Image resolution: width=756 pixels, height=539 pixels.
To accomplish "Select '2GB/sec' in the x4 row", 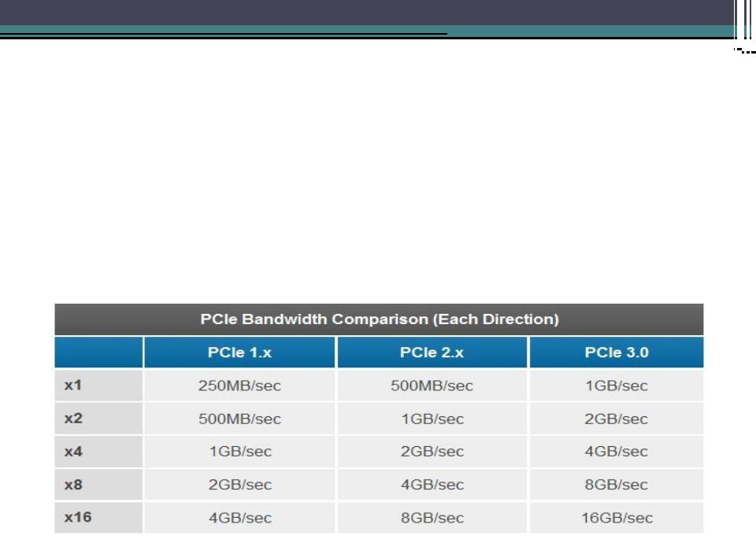I will pyautogui.click(x=432, y=452).
